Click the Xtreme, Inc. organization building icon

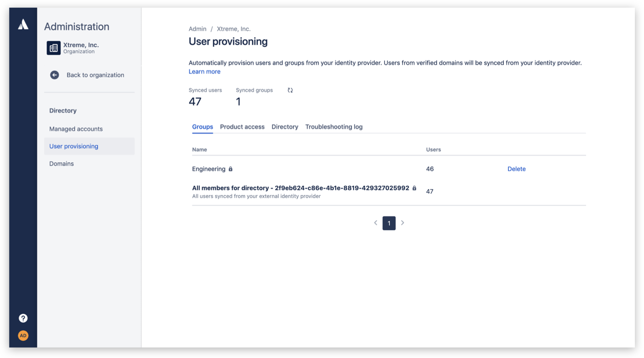(54, 48)
